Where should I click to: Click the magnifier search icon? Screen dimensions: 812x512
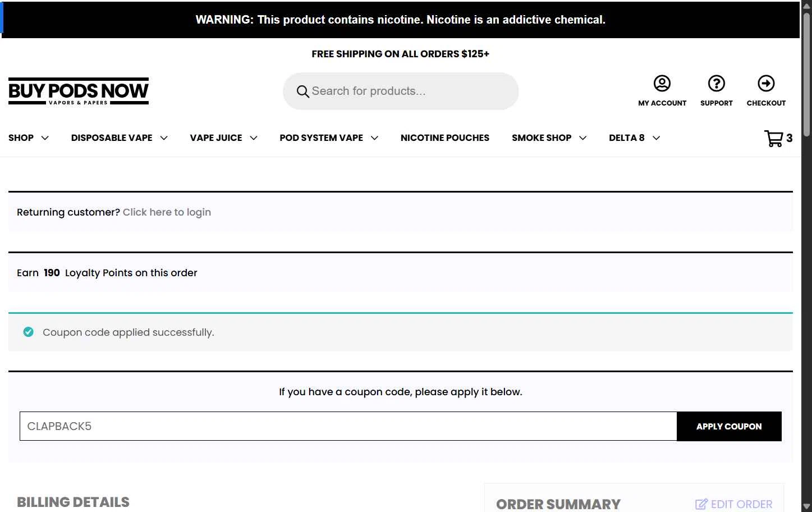click(x=302, y=92)
